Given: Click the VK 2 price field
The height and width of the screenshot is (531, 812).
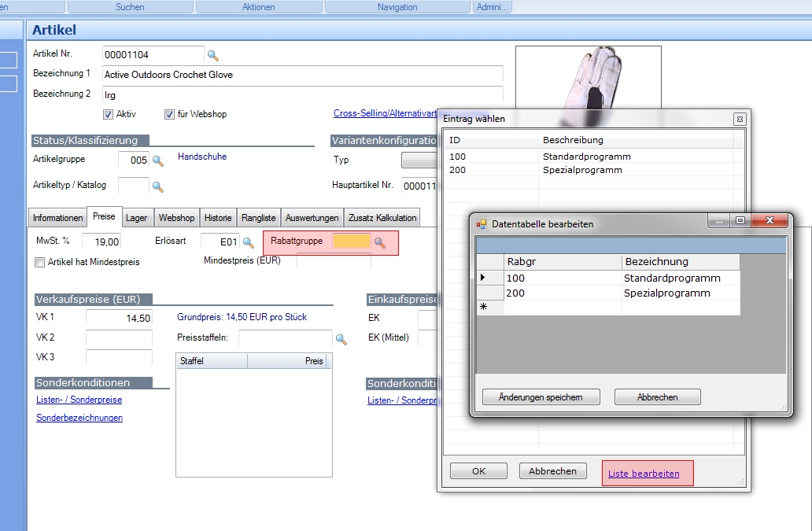Looking at the screenshot, I should [x=119, y=337].
